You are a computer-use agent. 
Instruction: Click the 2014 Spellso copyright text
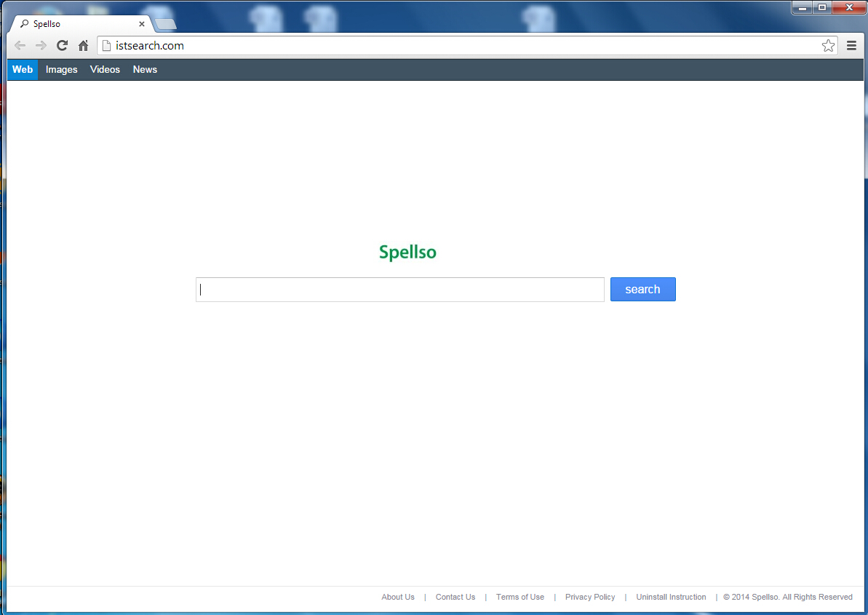pyautogui.click(x=788, y=597)
